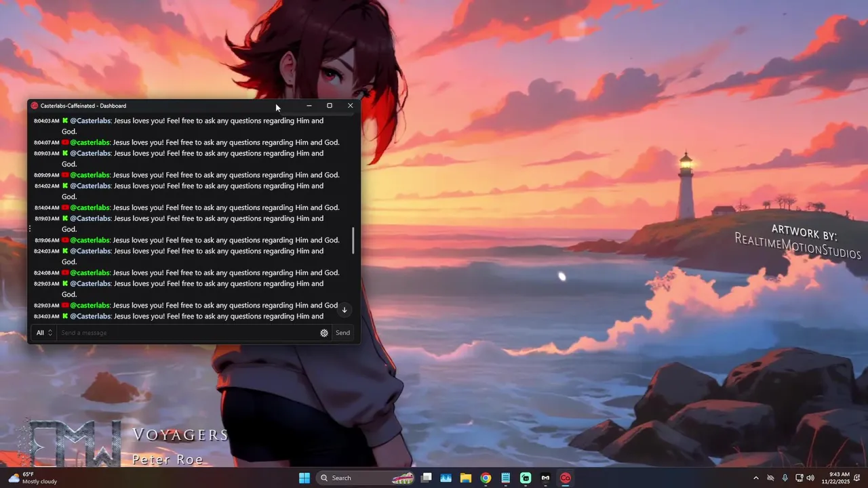Click the YouTube icon on 8:04:07 AM message
Viewport: 868px width, 488px height.
coord(65,142)
